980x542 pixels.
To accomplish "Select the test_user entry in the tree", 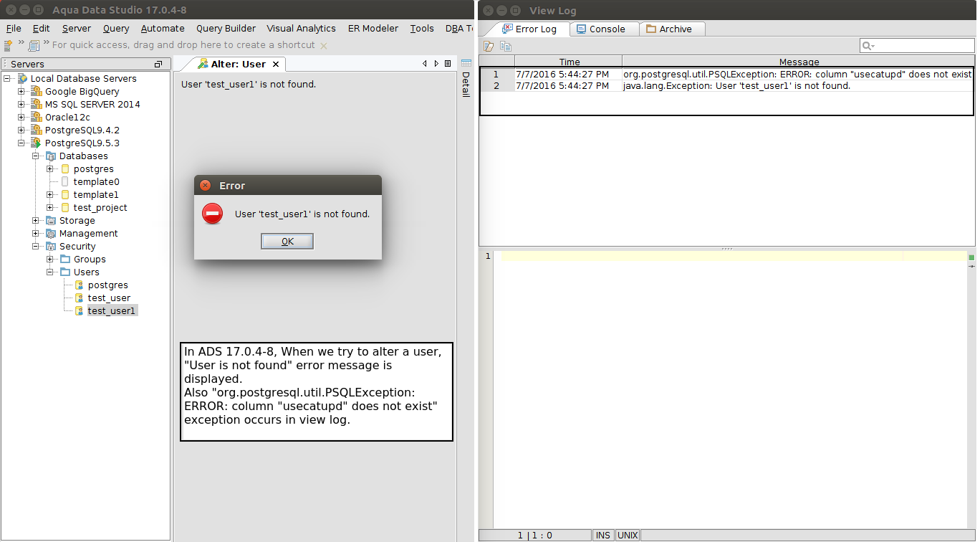I will tap(109, 298).
